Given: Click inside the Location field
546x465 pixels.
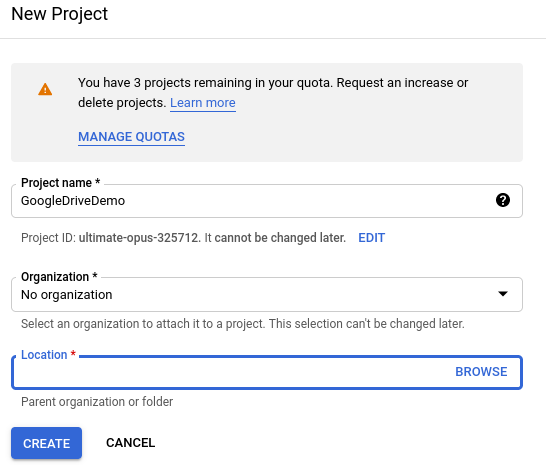Looking at the screenshot, I should pos(267,372).
